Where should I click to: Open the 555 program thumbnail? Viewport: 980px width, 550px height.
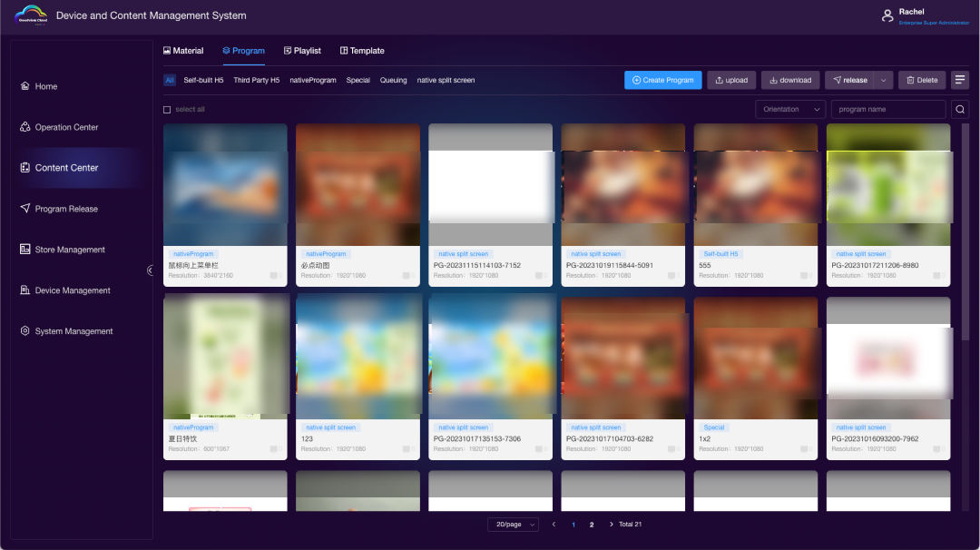[756, 185]
